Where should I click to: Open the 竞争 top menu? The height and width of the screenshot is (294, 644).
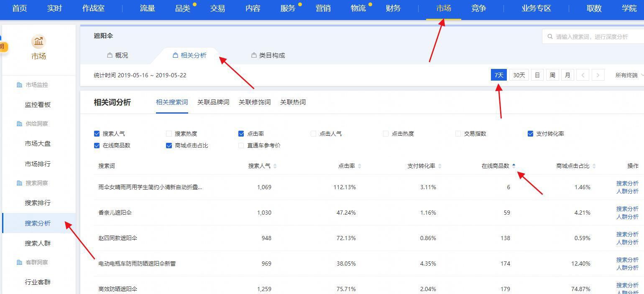click(478, 8)
